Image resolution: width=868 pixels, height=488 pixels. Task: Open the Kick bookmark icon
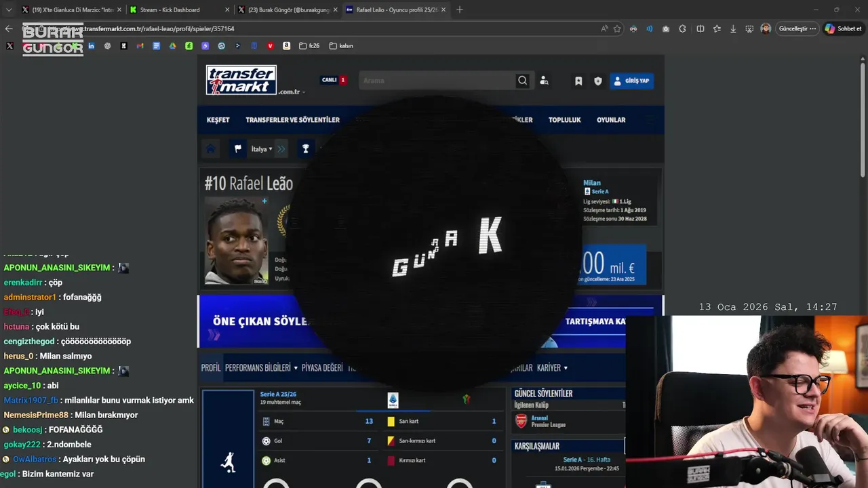124,46
